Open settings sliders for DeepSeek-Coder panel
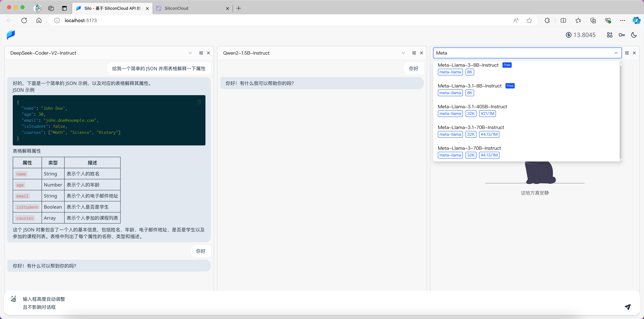 pos(201,53)
